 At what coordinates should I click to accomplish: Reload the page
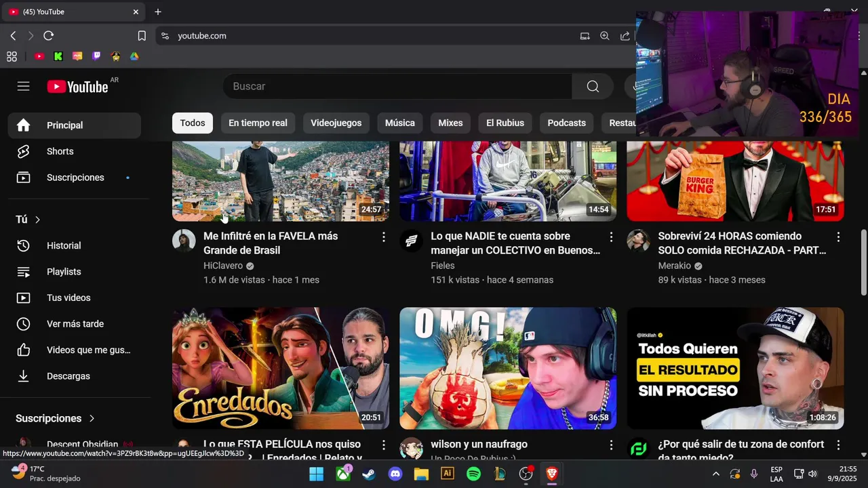pos(48,35)
